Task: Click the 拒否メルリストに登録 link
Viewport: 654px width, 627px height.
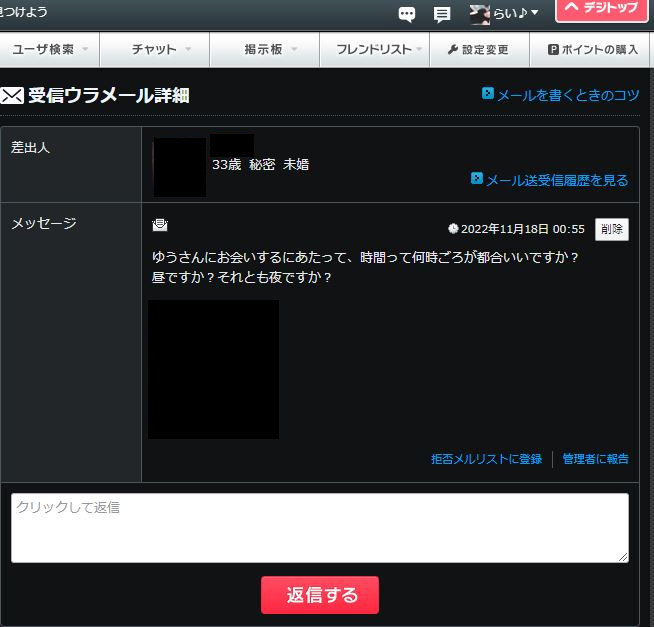Action: click(x=486, y=459)
